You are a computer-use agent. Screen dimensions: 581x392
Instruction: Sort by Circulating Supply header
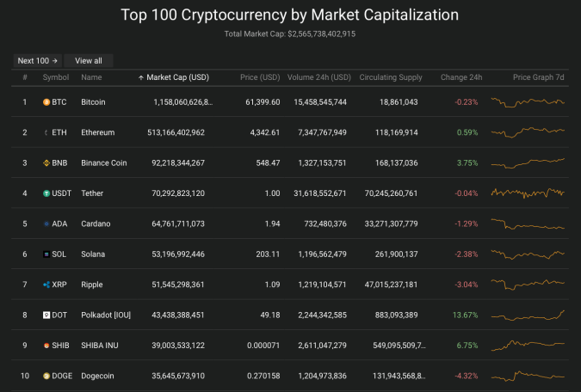click(391, 77)
